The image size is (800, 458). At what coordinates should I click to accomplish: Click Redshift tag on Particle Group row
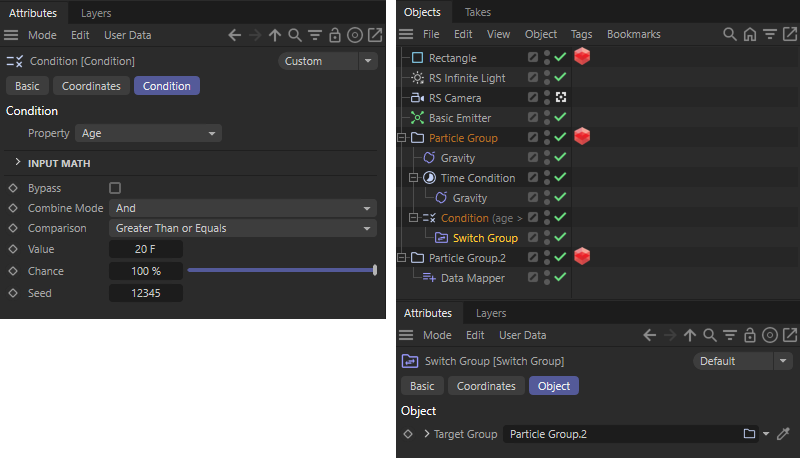click(x=582, y=136)
